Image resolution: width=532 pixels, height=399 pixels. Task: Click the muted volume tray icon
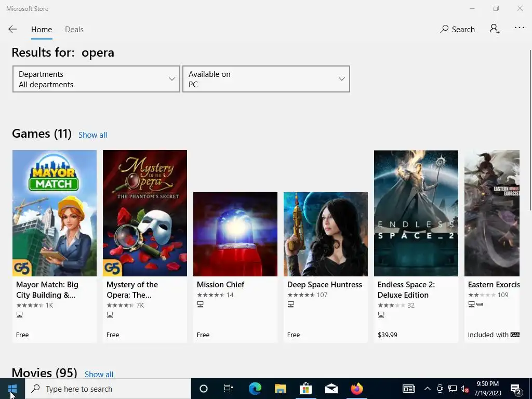[464, 389]
